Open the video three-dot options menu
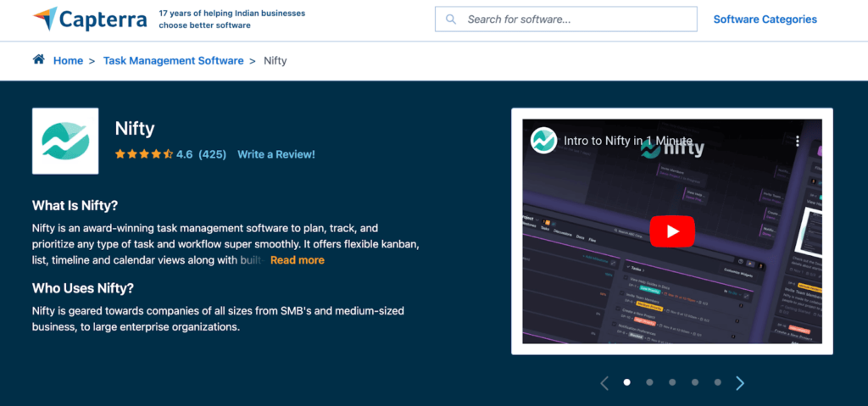The height and width of the screenshot is (406, 868). coord(797,141)
